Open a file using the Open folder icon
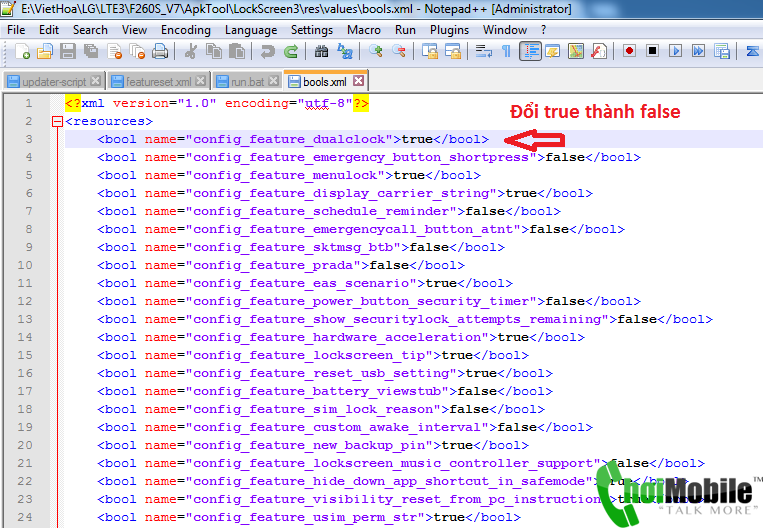This screenshot has height=528, width=763. tap(45, 51)
